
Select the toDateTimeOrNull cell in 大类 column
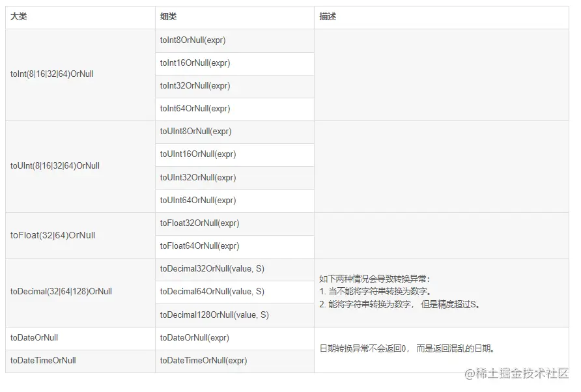click(x=80, y=361)
